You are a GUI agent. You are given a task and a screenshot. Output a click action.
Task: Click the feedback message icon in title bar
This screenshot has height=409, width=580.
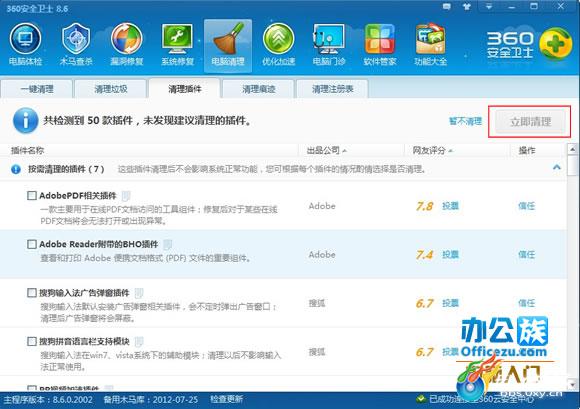447,6
